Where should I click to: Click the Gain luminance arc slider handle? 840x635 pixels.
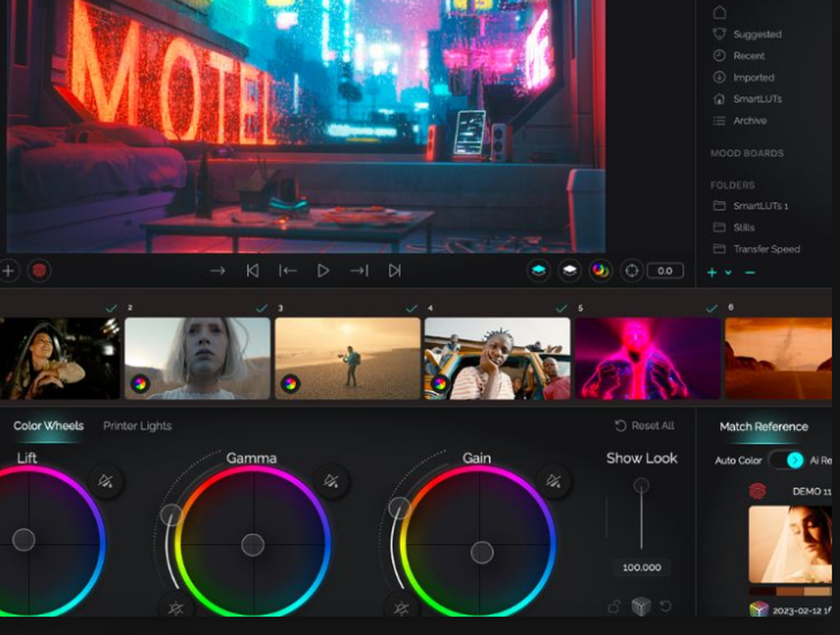(x=398, y=507)
